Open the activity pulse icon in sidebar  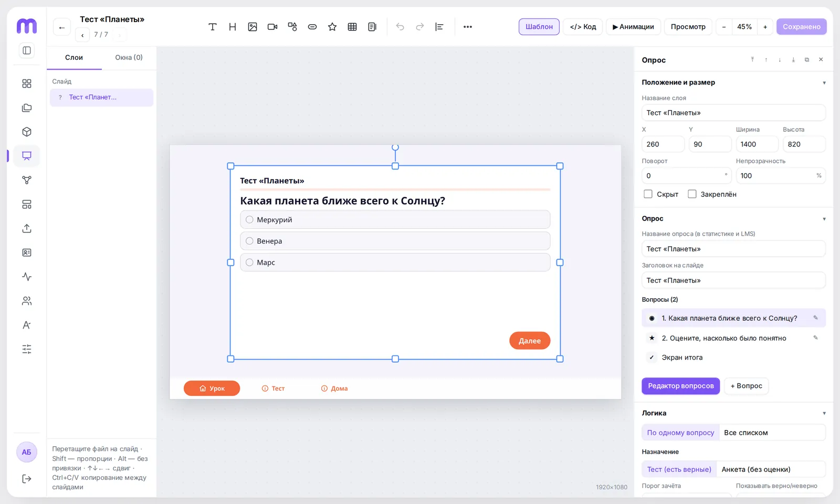coord(27,277)
